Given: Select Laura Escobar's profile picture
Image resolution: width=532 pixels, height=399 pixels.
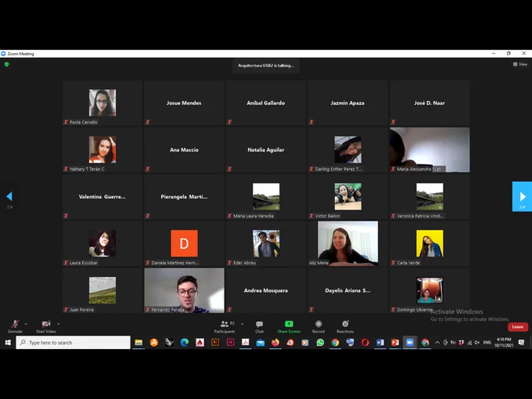Looking at the screenshot, I should (102, 243).
